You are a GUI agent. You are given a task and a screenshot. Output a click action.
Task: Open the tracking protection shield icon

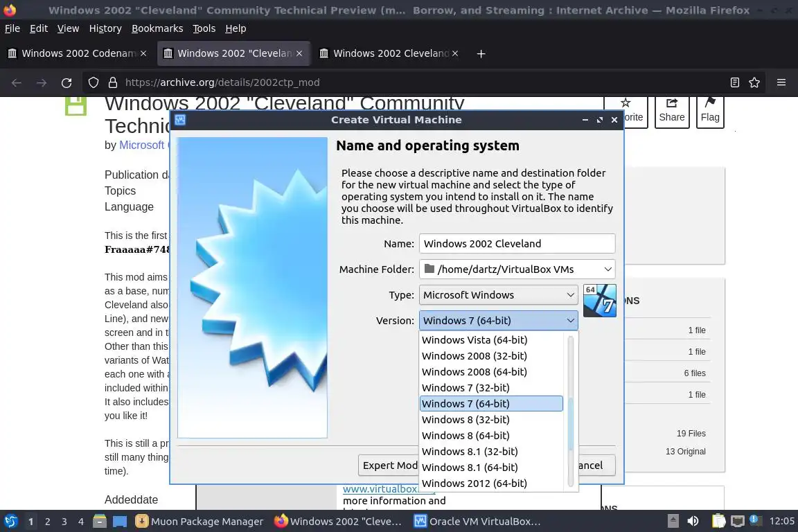point(93,82)
